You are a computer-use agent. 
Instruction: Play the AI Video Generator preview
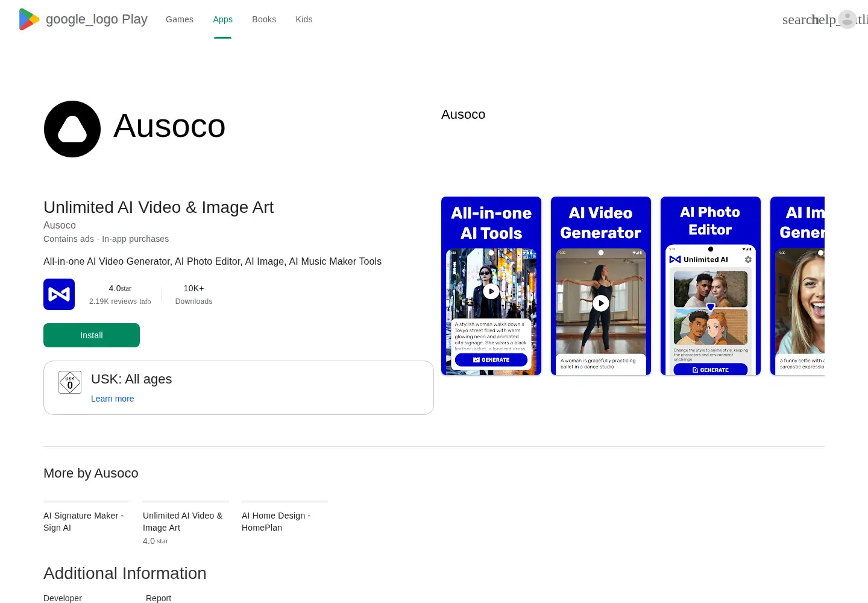pos(601,303)
